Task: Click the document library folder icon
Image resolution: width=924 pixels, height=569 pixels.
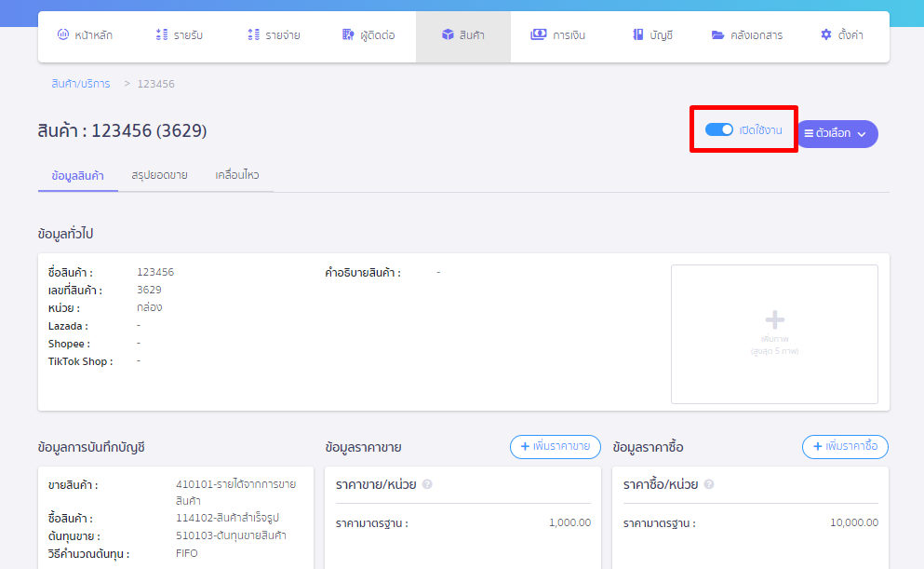Action: (x=717, y=35)
